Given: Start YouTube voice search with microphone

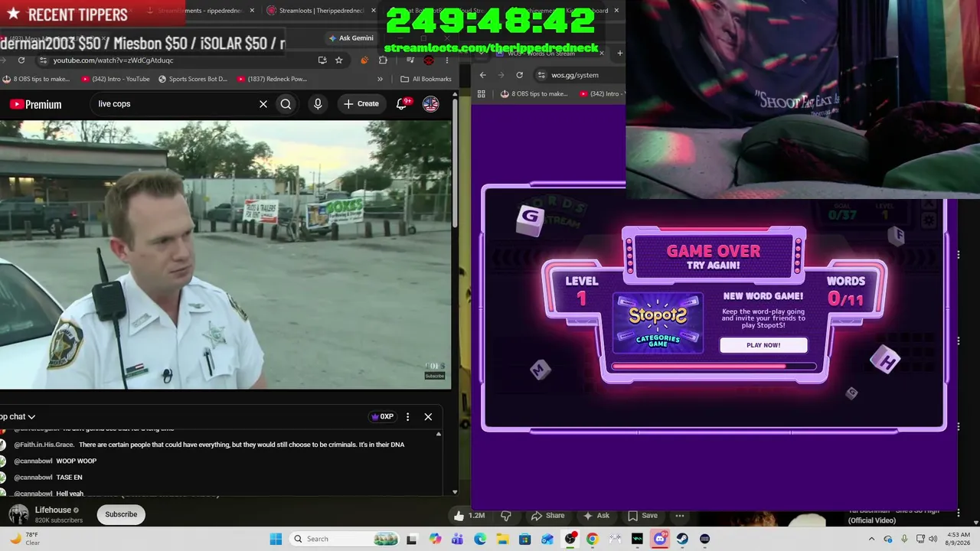Looking at the screenshot, I should tap(318, 104).
